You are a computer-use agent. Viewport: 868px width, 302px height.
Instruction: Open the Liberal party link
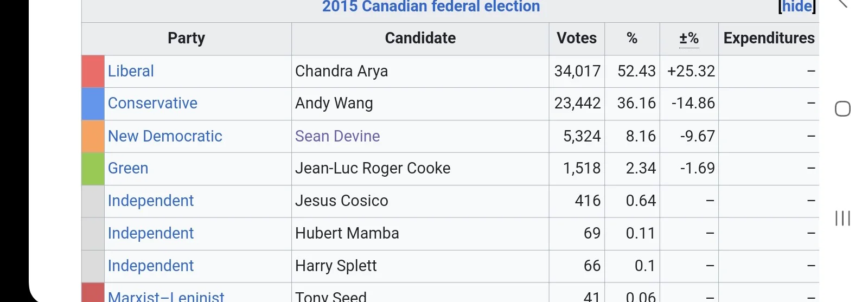131,71
